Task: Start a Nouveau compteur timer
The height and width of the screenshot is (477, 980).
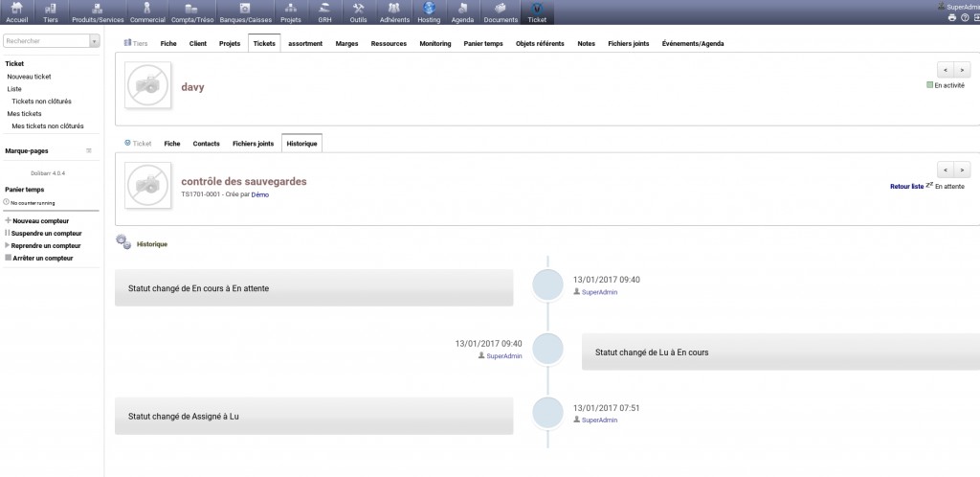Action: [40, 220]
